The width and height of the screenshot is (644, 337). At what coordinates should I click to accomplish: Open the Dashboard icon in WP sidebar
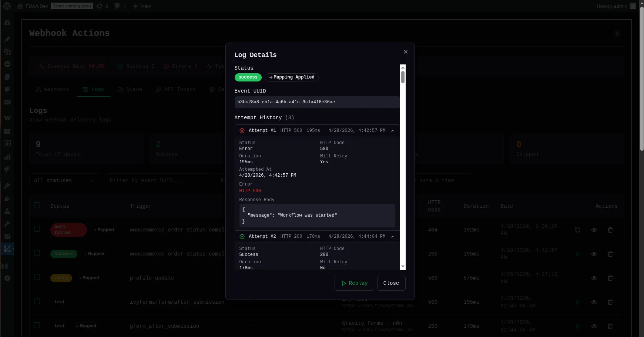(x=7, y=23)
